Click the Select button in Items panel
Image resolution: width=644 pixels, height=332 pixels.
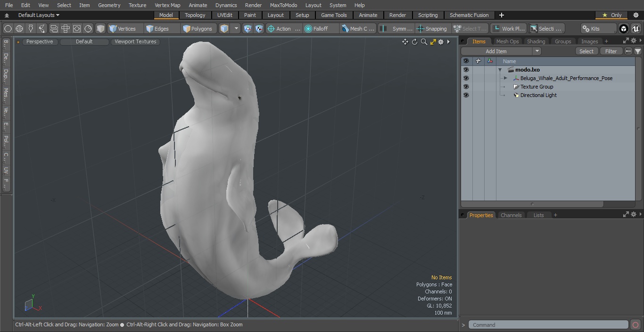pyautogui.click(x=586, y=51)
